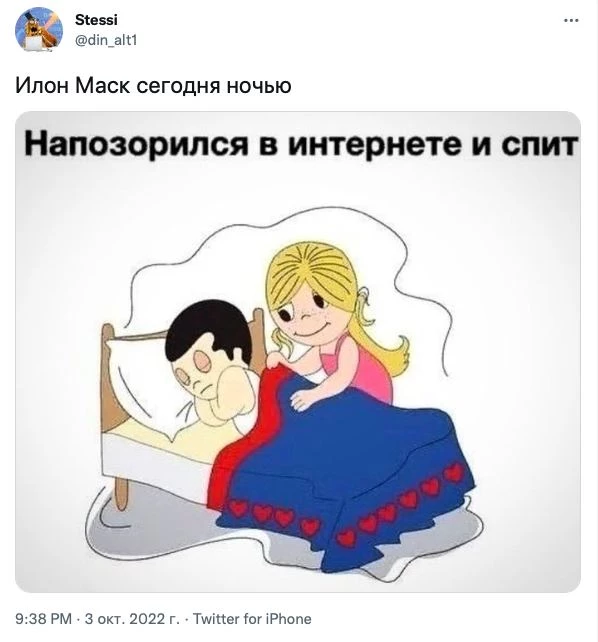Click the word спит in the meme caption
Image resolution: width=598 pixels, height=642 pixels.
539,144
